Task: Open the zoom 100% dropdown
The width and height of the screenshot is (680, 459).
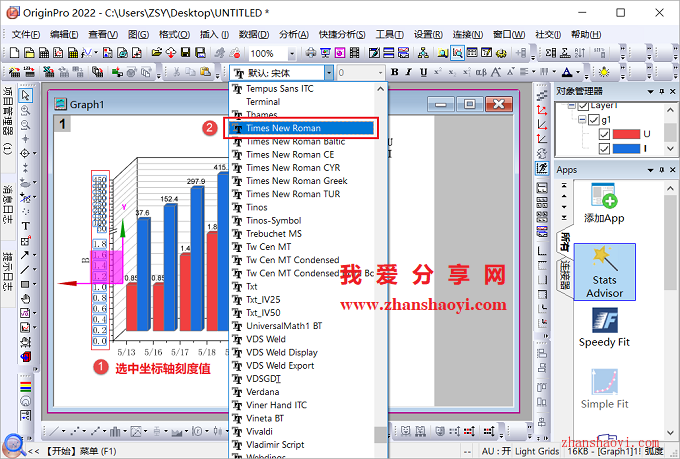Action: pos(291,54)
